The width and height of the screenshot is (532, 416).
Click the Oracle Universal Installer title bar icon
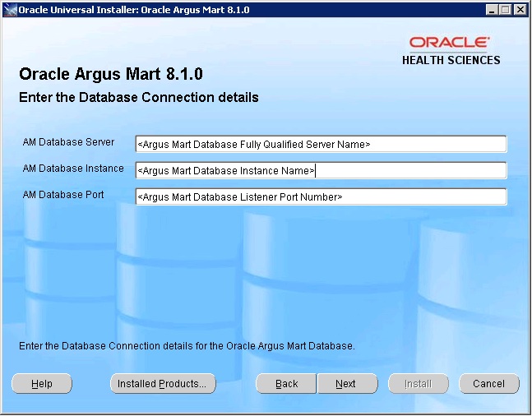[10, 10]
